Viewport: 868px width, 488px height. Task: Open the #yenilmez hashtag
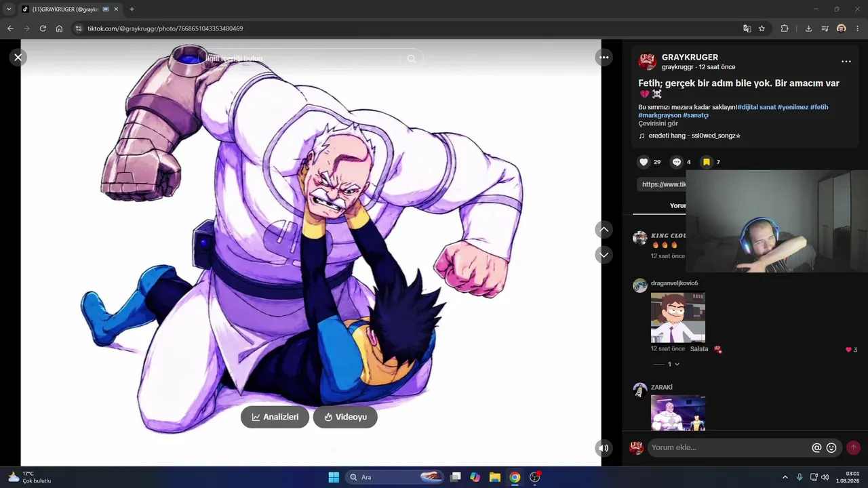793,107
